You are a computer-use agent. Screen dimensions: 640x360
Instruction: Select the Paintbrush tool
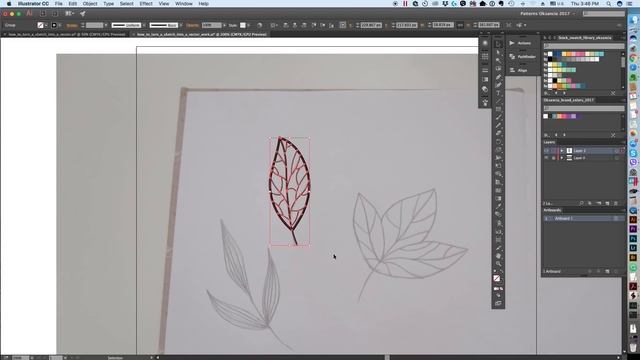[x=498, y=117]
